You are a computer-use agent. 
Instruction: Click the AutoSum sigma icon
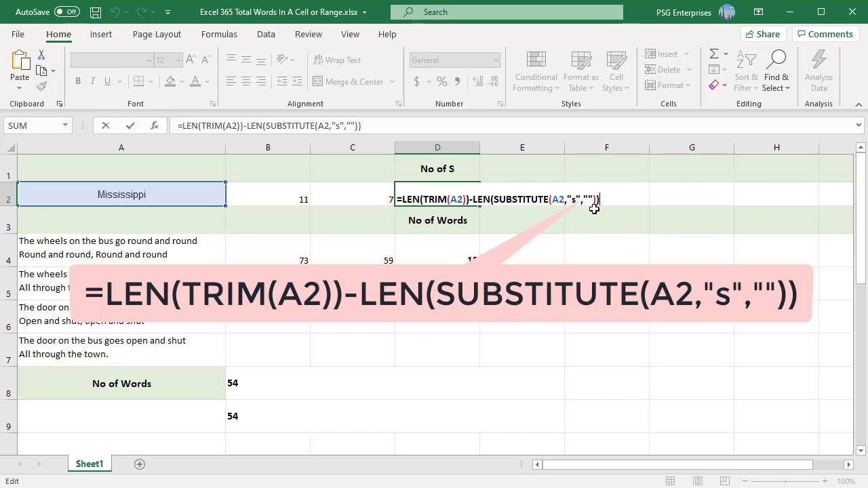point(714,54)
